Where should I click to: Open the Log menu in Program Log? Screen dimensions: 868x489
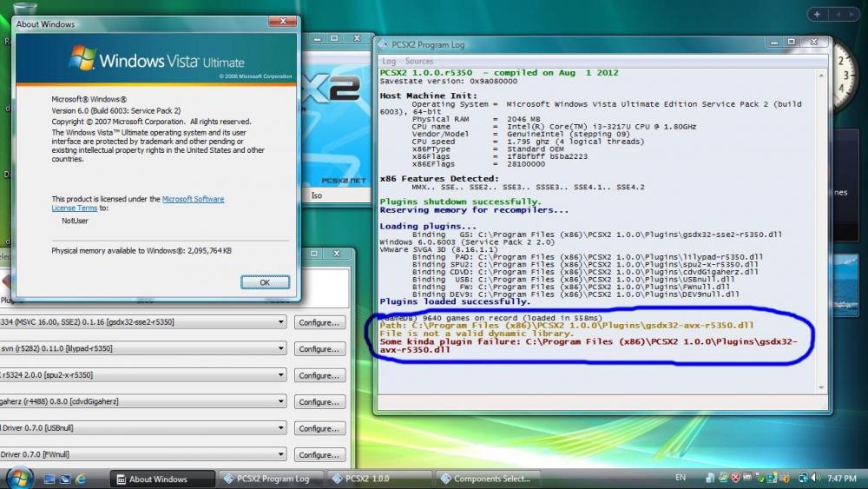(x=389, y=62)
